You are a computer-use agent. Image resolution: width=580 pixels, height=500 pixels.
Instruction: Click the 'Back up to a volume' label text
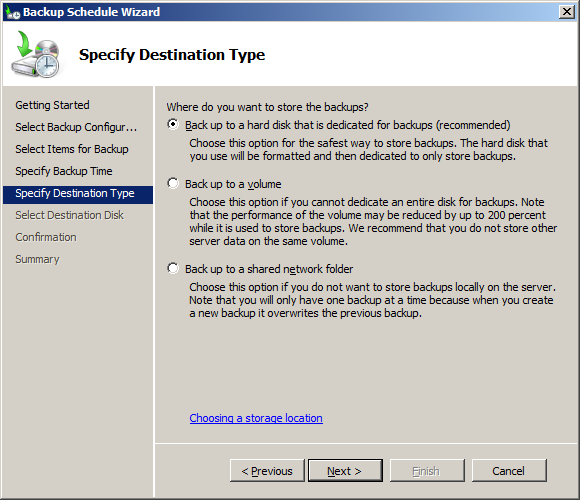[x=233, y=184]
